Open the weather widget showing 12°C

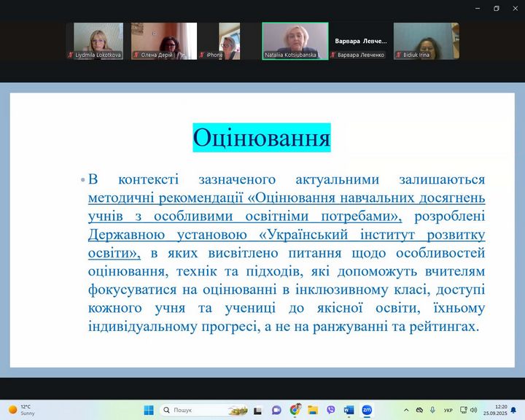[x=22, y=410]
